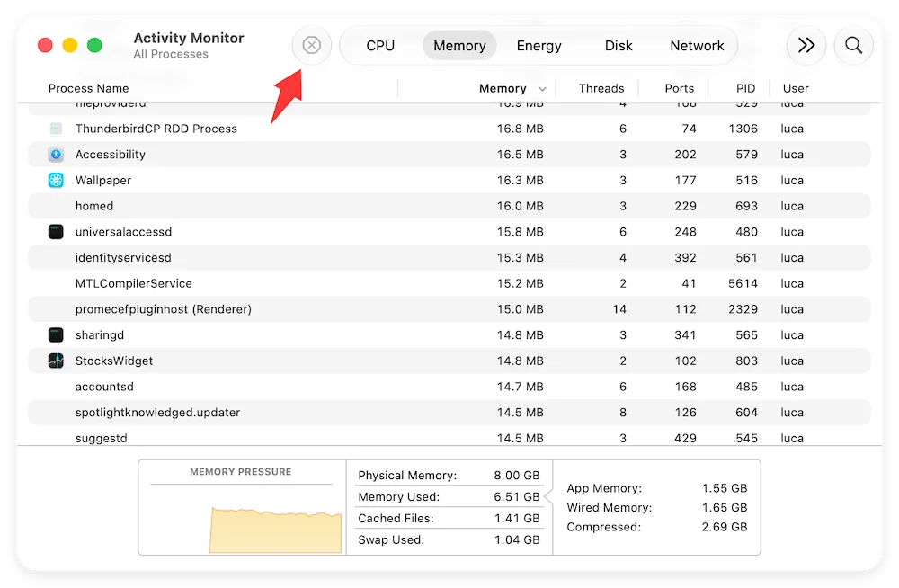Switch to the Disk tab
Screen dimensions: 899x588
pyautogui.click(x=619, y=45)
